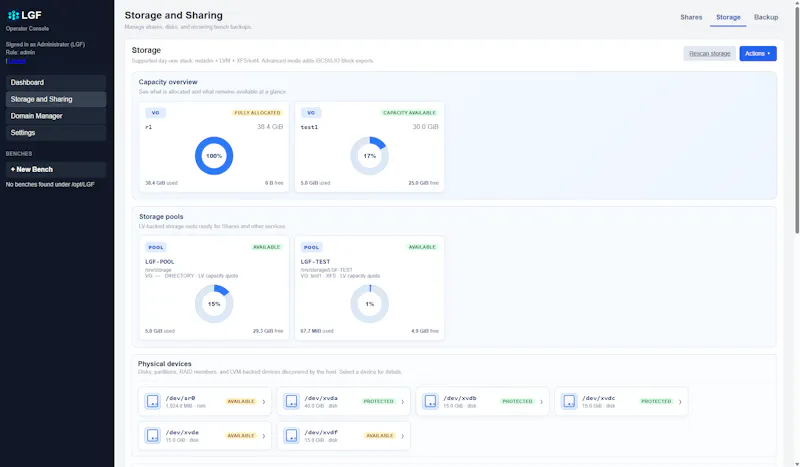Viewport: 800px width, 467px height.
Task: Select Storage and Sharing sidebar item
Action: (x=56, y=99)
